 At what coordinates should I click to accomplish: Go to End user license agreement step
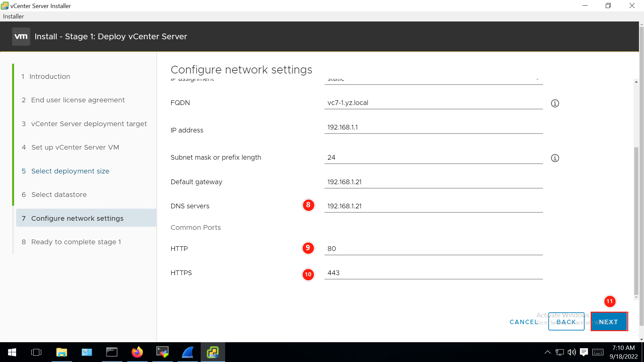pos(73,100)
